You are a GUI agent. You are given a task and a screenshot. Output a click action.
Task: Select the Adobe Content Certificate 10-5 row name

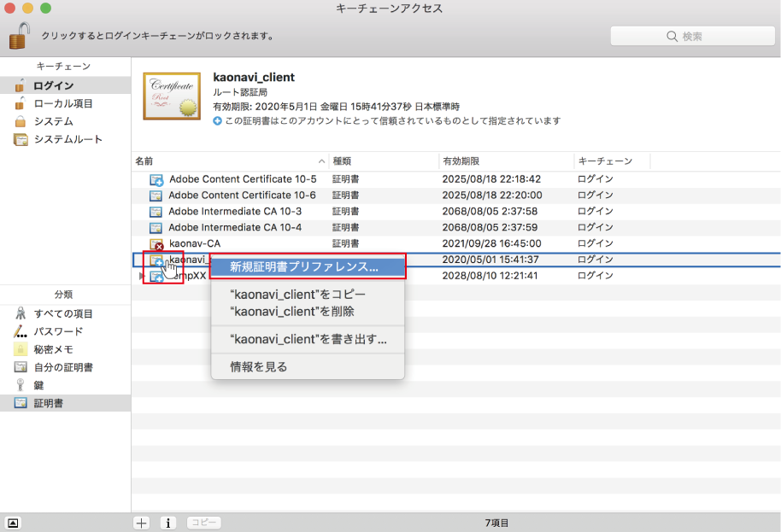pyautogui.click(x=243, y=179)
